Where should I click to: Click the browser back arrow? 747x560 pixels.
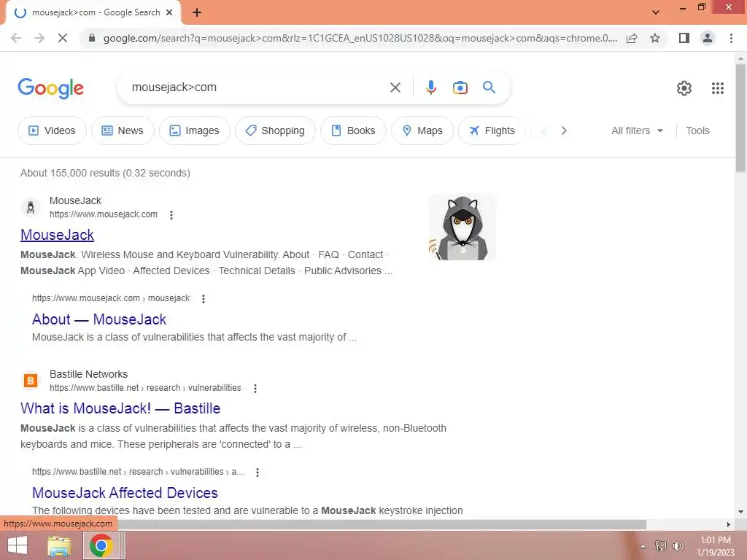click(16, 38)
